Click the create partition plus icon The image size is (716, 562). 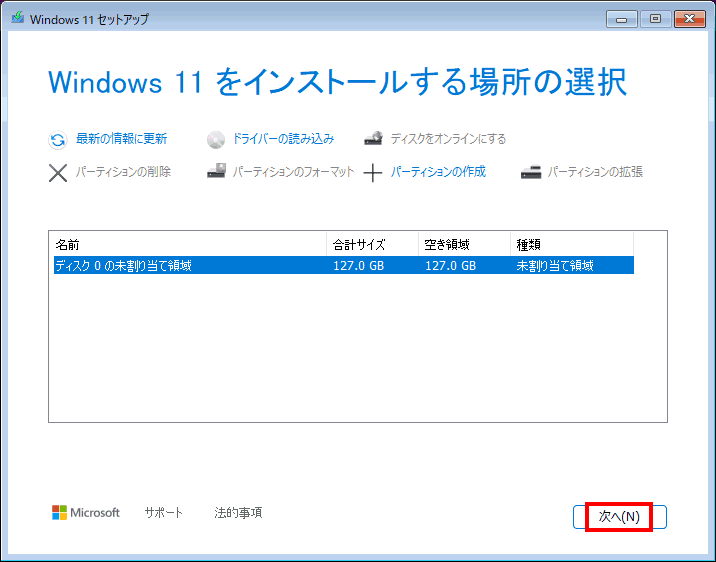373,173
